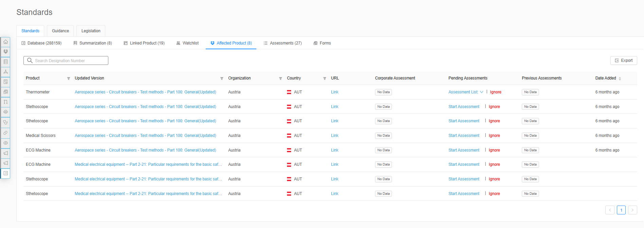Click the Austria organization cell for Thermometer
The height and width of the screenshot is (228, 644).
click(x=234, y=92)
